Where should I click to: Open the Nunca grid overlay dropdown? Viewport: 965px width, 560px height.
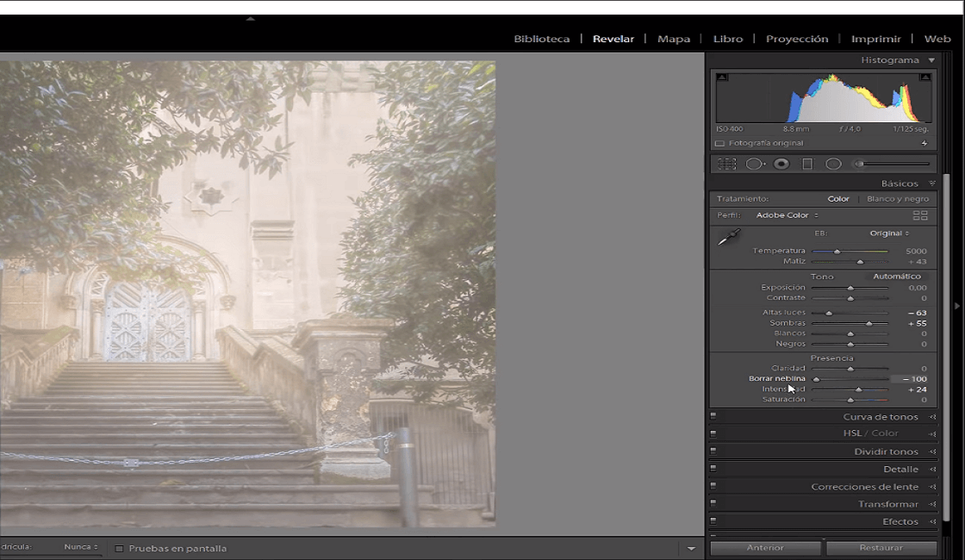point(81,547)
